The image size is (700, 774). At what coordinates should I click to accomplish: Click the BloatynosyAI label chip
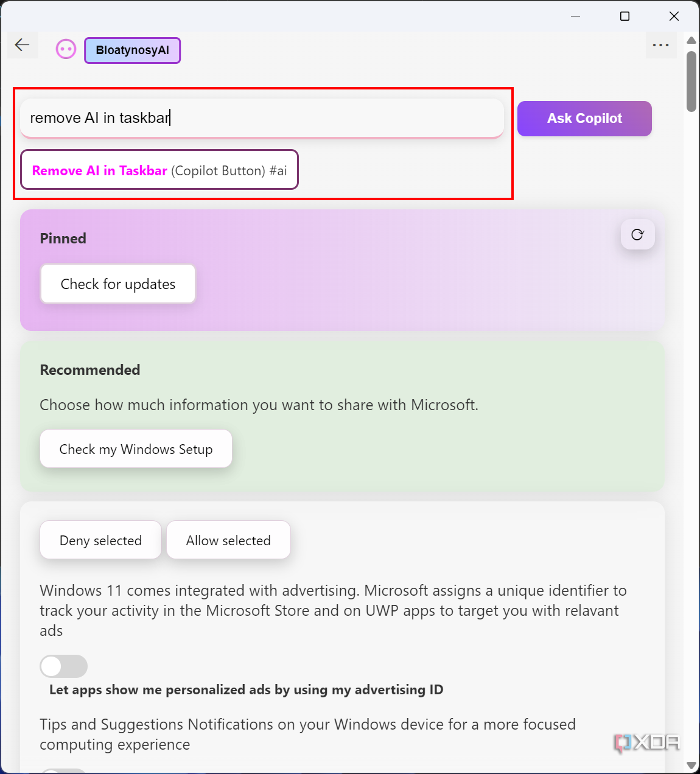(132, 51)
